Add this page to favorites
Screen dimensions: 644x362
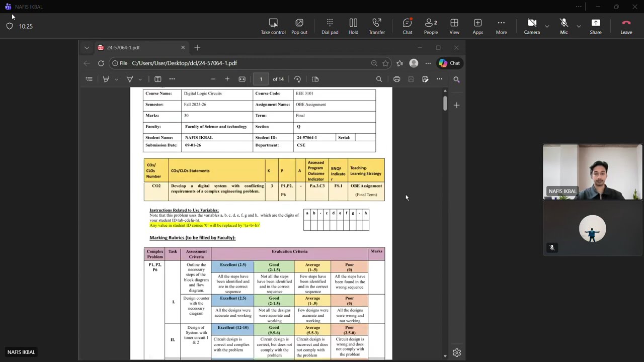pyautogui.click(x=385, y=63)
